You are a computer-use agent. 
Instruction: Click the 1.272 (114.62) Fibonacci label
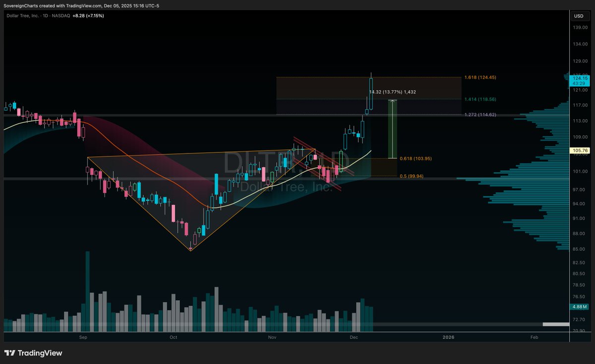[480, 114]
